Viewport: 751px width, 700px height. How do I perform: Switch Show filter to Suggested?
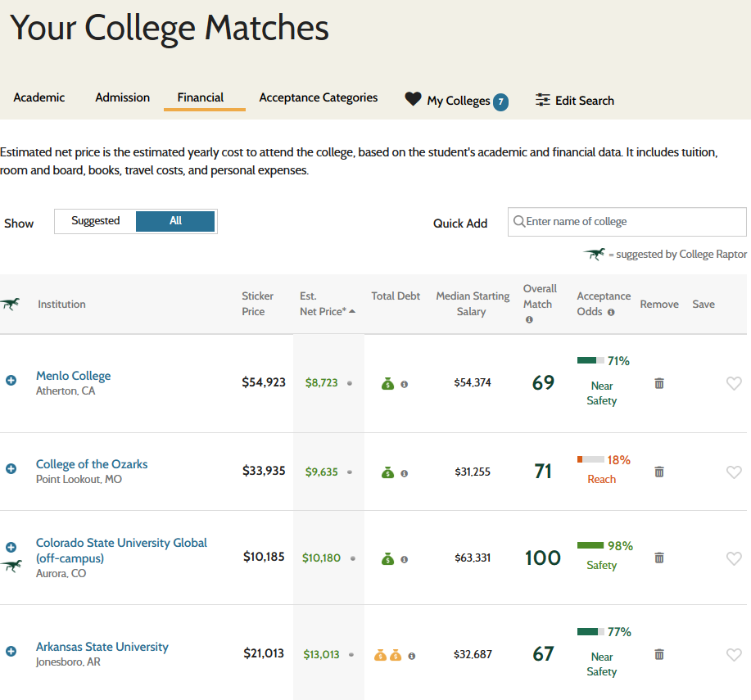tap(95, 221)
